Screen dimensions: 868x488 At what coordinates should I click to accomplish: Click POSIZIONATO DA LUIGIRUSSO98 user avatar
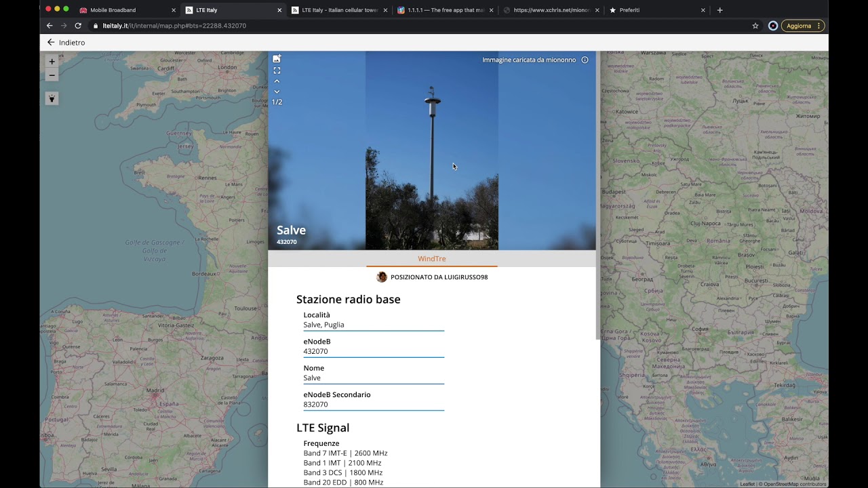pyautogui.click(x=382, y=277)
